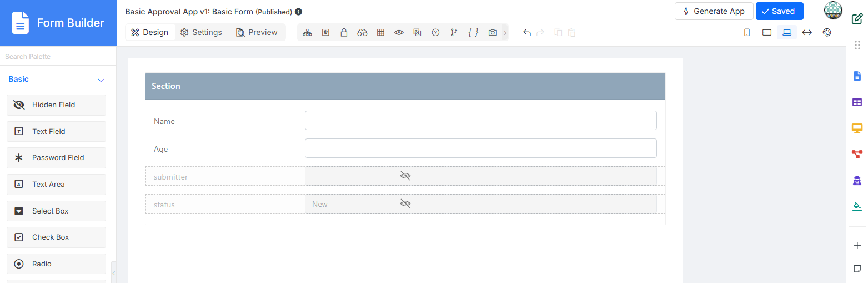Click the translate language icon
This screenshot has height=283, width=868.
coord(417,32)
